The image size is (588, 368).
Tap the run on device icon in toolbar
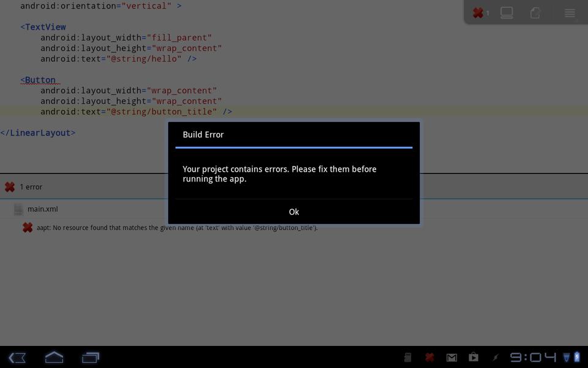(x=507, y=13)
